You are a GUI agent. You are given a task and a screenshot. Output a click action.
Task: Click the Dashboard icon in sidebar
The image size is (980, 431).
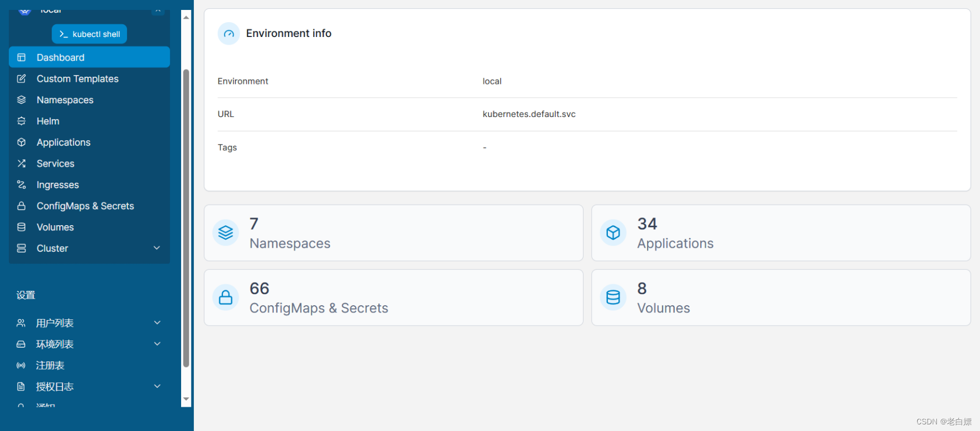(x=22, y=57)
